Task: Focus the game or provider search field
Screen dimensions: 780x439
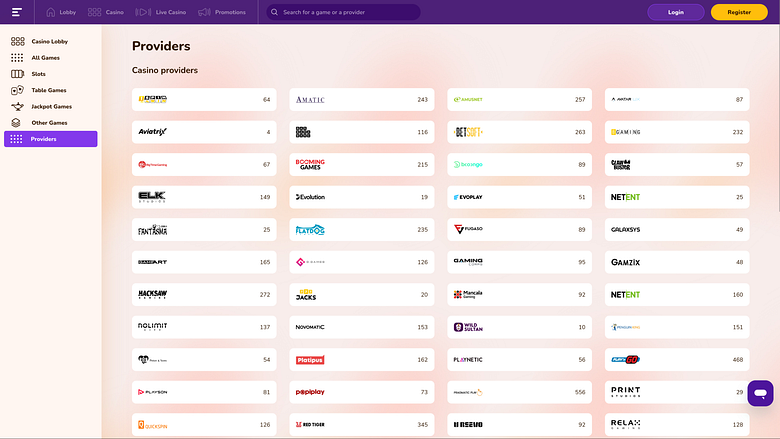Action: click(x=343, y=12)
